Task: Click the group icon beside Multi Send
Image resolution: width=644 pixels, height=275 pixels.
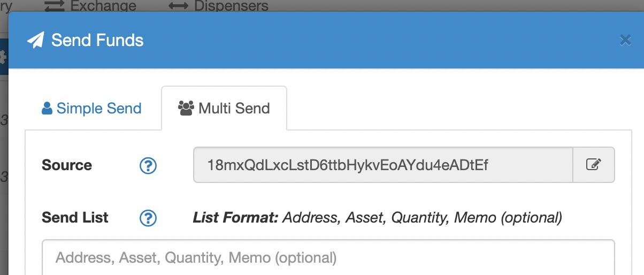Action: tap(186, 109)
